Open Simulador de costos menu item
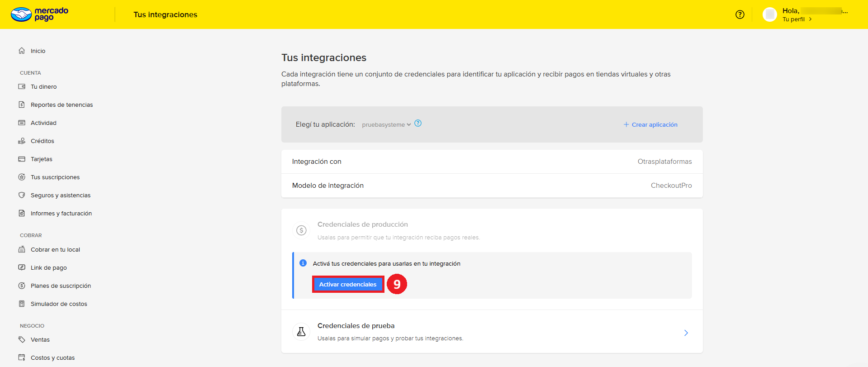The width and height of the screenshot is (868, 367). point(59,304)
